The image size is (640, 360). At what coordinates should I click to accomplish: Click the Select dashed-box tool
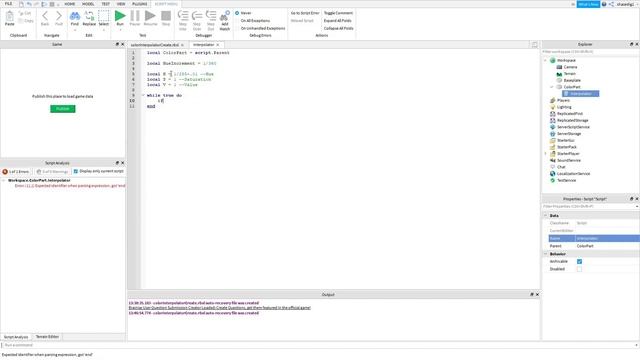pyautogui.click(x=104, y=19)
